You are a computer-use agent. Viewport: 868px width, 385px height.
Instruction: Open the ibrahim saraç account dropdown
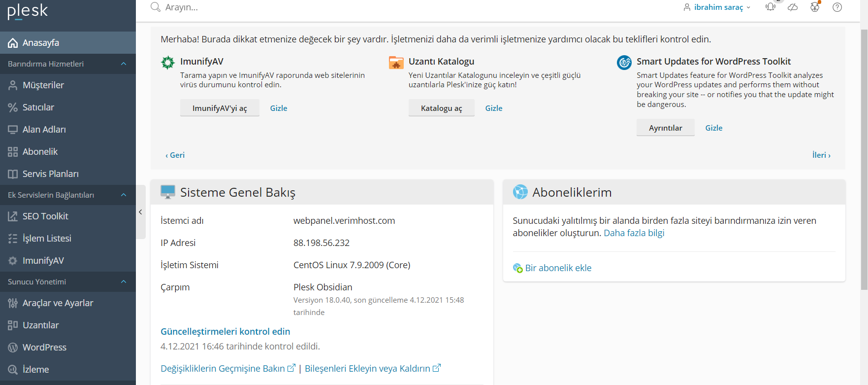click(717, 7)
